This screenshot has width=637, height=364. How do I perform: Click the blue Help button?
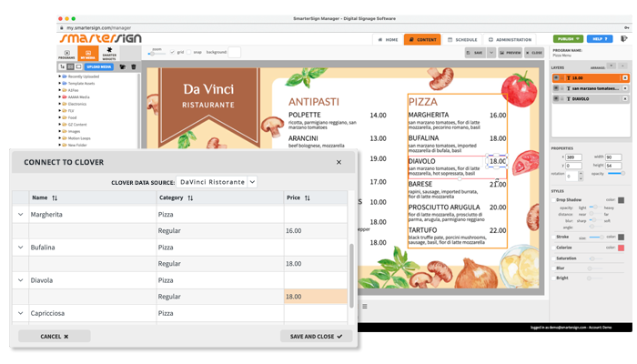(x=599, y=39)
